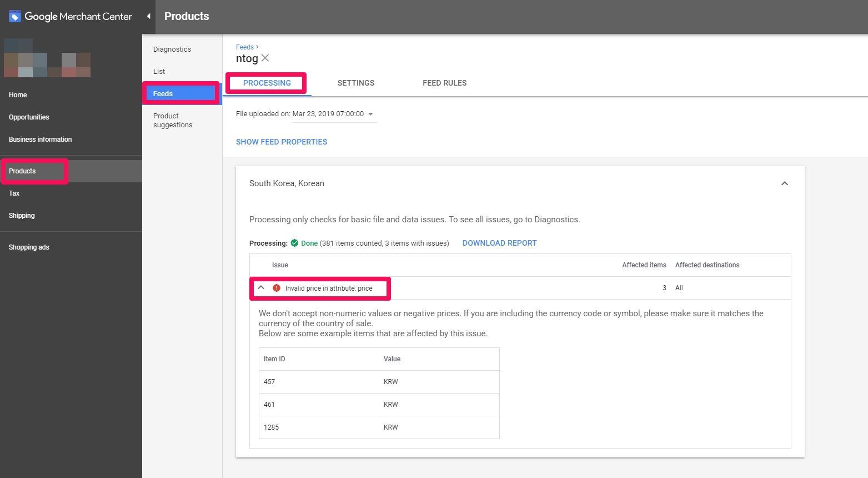Open Diagnostics in the Products submenu
Screen dimensions: 868x478
coord(172,49)
